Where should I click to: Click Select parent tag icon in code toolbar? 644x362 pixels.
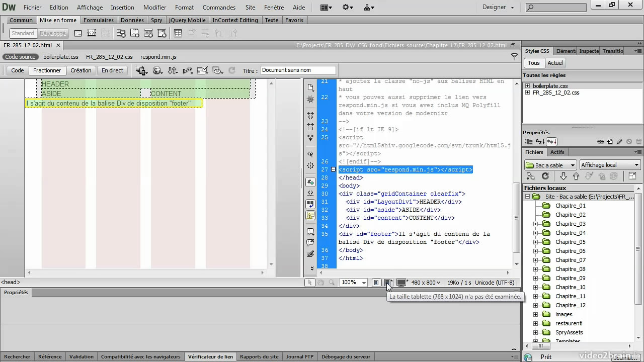pos(310,154)
